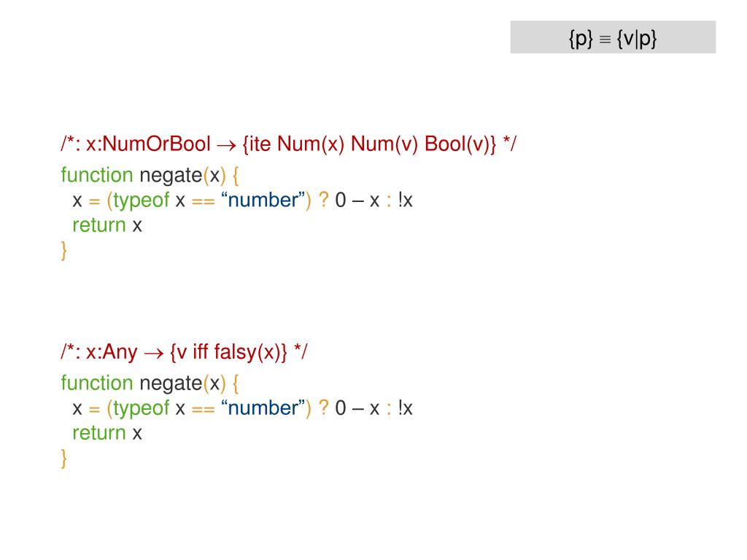Click 'typeof' in the second function

pyautogui.click(x=141, y=408)
